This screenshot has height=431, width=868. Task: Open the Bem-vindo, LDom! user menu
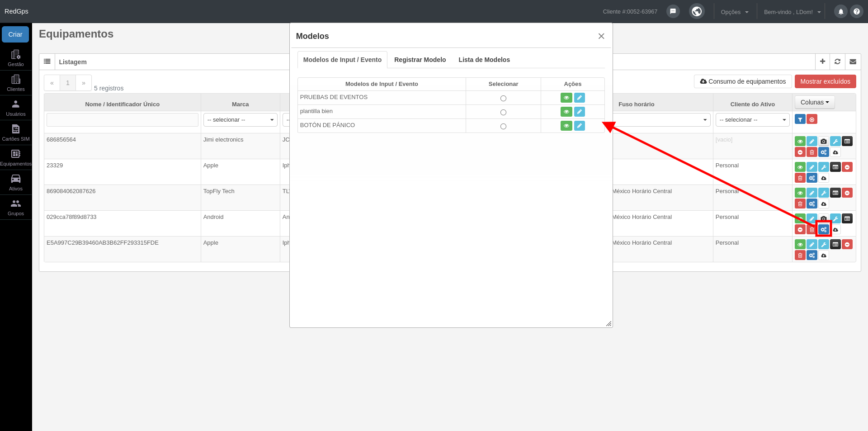click(x=792, y=12)
